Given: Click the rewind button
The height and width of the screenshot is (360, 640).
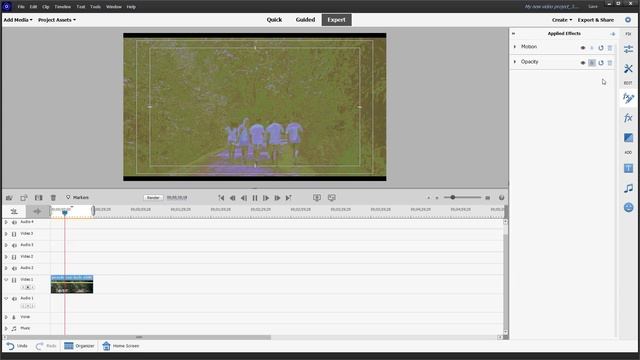Looking at the screenshot, I should [x=232, y=198].
